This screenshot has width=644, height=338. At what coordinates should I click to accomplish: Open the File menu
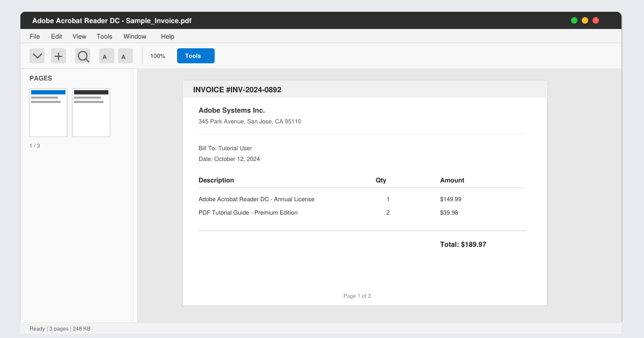point(35,36)
